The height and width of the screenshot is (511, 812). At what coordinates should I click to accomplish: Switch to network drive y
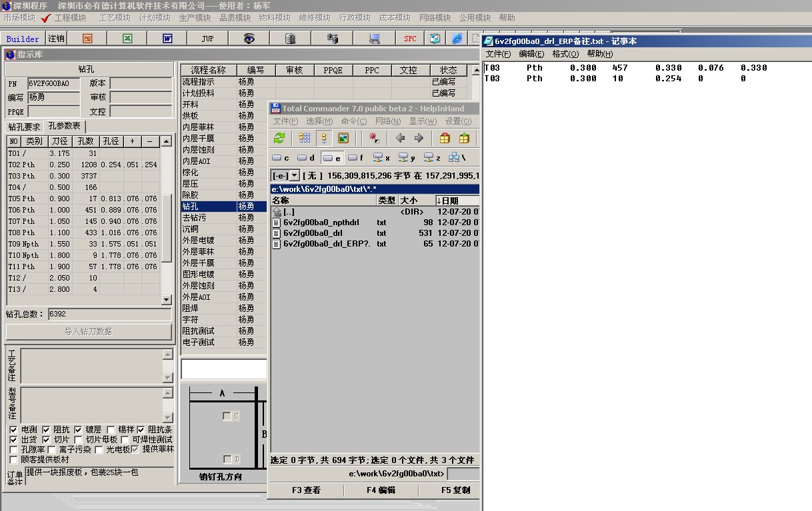[x=407, y=158]
